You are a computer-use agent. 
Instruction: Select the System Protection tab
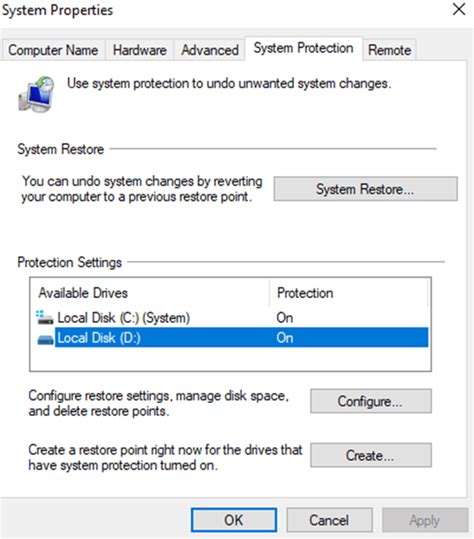304,48
